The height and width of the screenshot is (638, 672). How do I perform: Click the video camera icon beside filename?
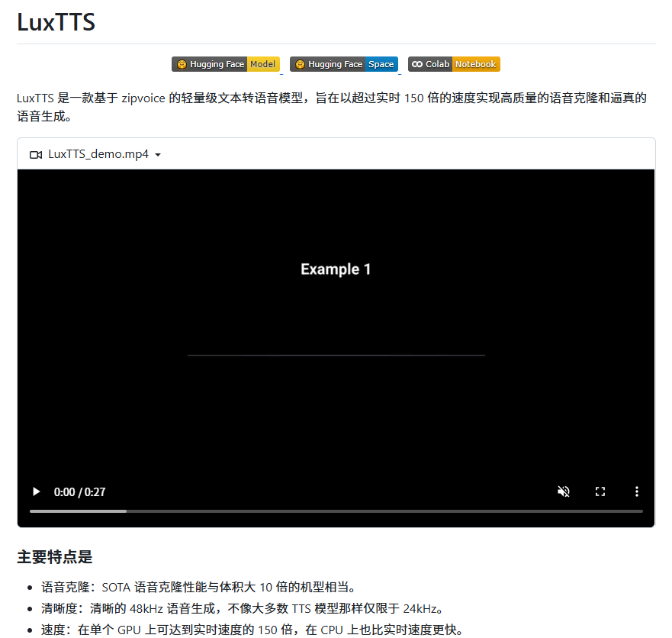36,155
